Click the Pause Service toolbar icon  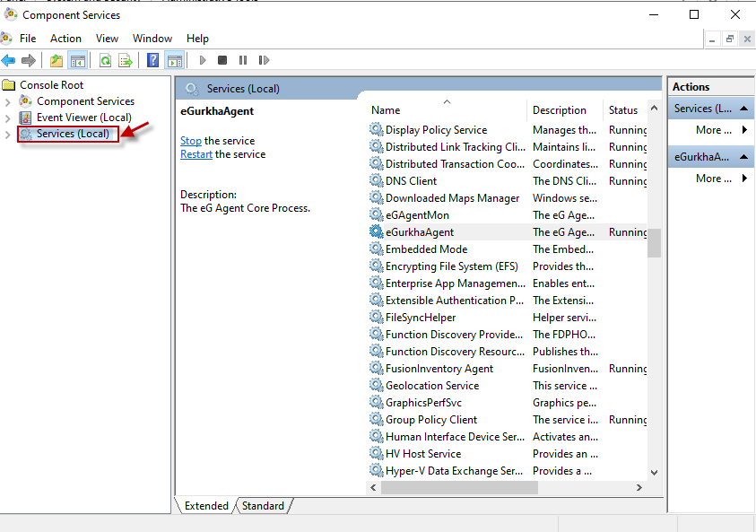pyautogui.click(x=243, y=60)
